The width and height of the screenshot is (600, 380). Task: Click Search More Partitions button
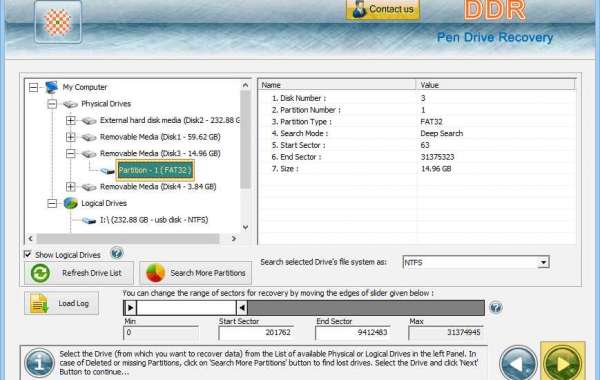point(196,273)
